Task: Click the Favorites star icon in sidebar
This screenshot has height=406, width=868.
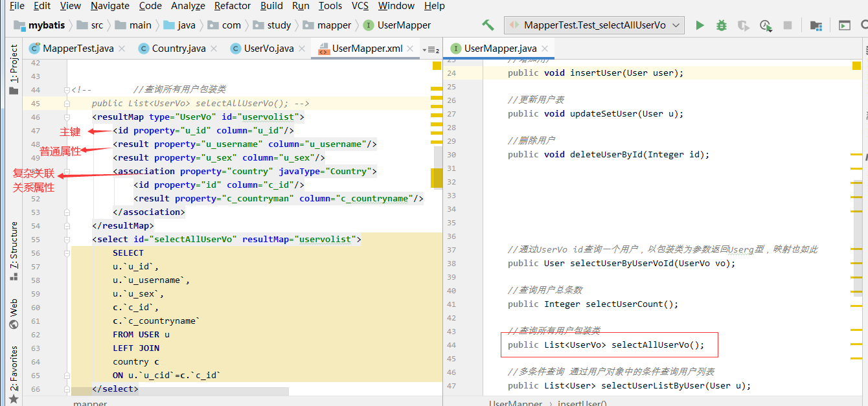Action: [x=14, y=400]
